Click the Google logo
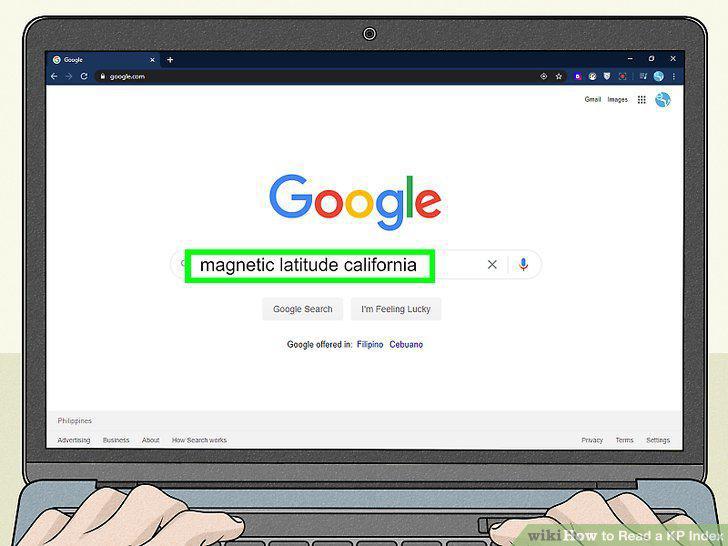The height and width of the screenshot is (546, 728). coord(355,202)
